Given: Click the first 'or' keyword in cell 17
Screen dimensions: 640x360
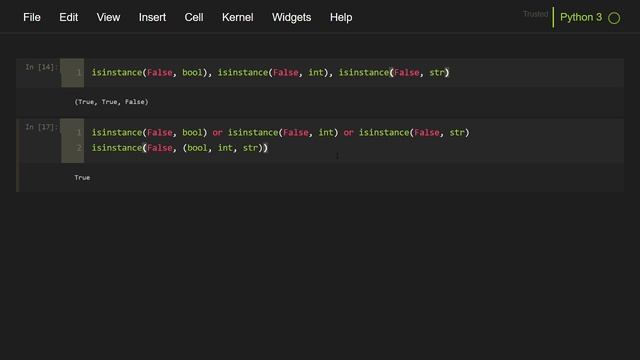Looking at the screenshot, I should pos(217,133).
